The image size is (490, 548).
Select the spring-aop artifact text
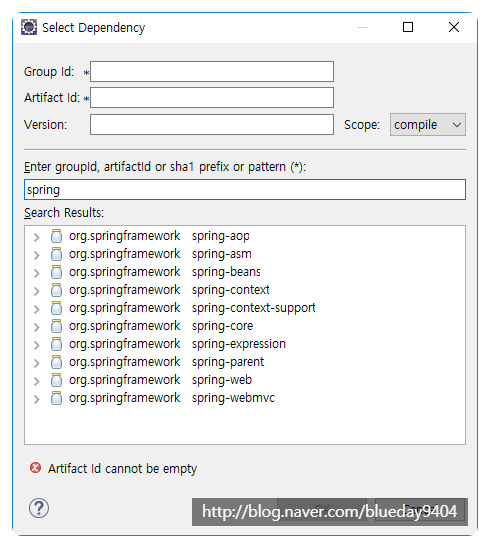tap(221, 237)
